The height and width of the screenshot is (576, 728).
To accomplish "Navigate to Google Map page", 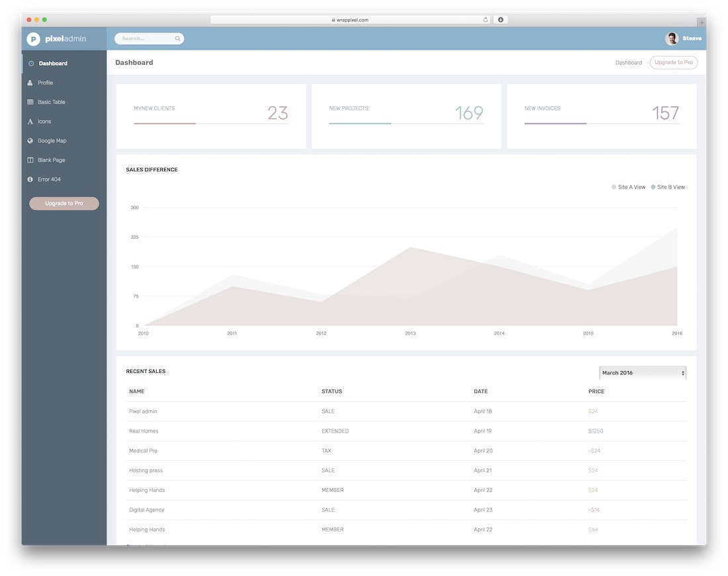I will click(x=64, y=141).
